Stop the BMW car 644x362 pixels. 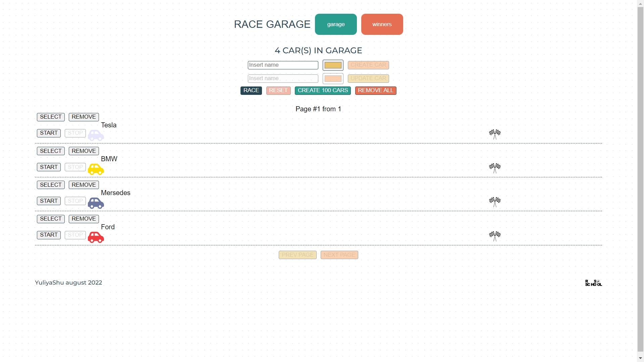click(x=75, y=167)
